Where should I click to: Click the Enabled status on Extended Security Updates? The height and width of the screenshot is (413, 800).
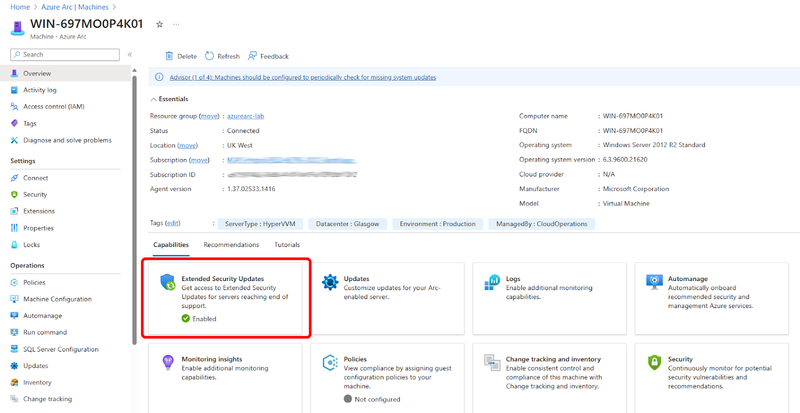[199, 319]
